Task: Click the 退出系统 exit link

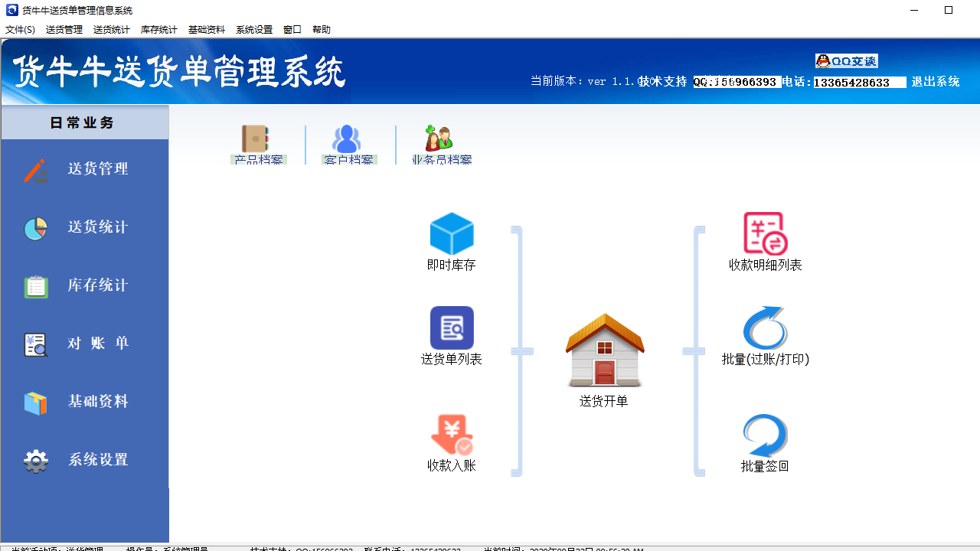Action: tap(935, 82)
